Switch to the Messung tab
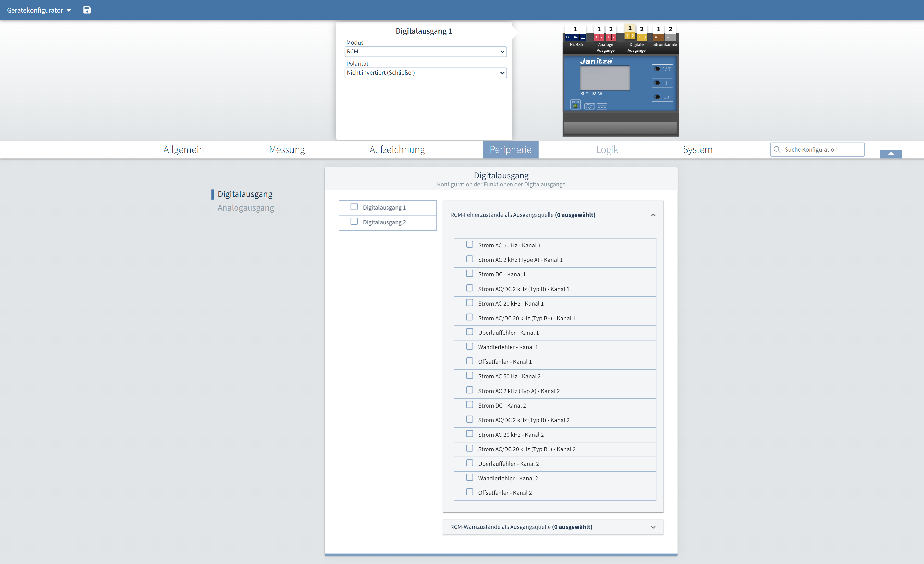This screenshot has width=924, height=564. click(287, 149)
